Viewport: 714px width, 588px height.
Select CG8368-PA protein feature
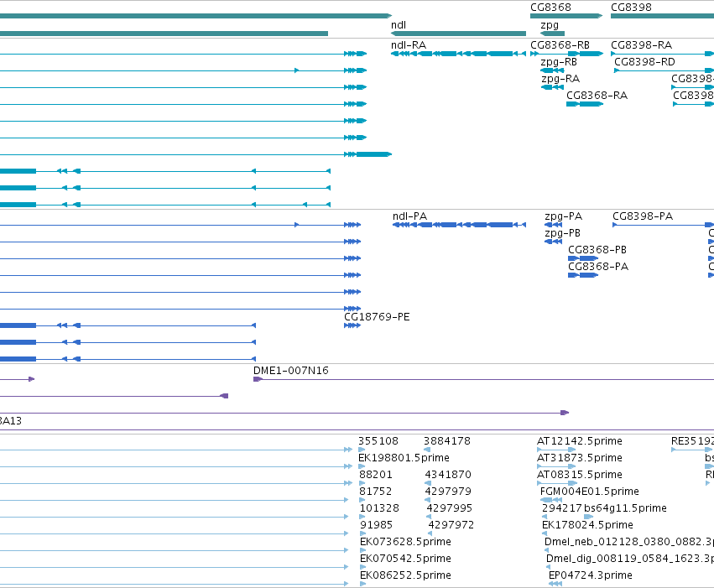pyautogui.click(x=583, y=275)
